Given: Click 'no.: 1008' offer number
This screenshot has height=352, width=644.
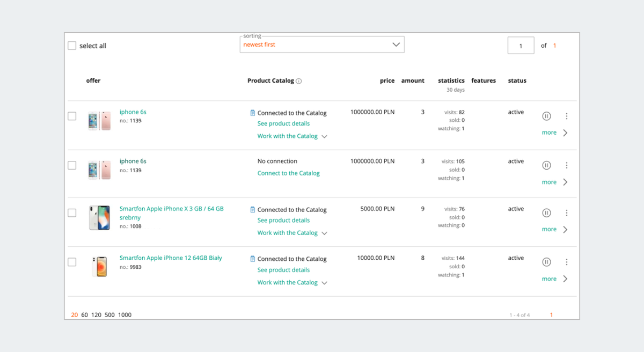Looking at the screenshot, I should coord(130,226).
